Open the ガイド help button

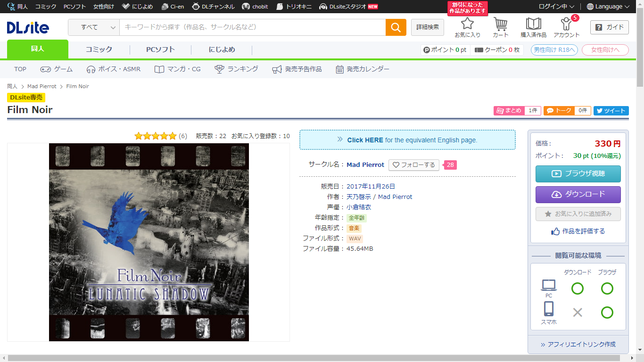pos(610,27)
